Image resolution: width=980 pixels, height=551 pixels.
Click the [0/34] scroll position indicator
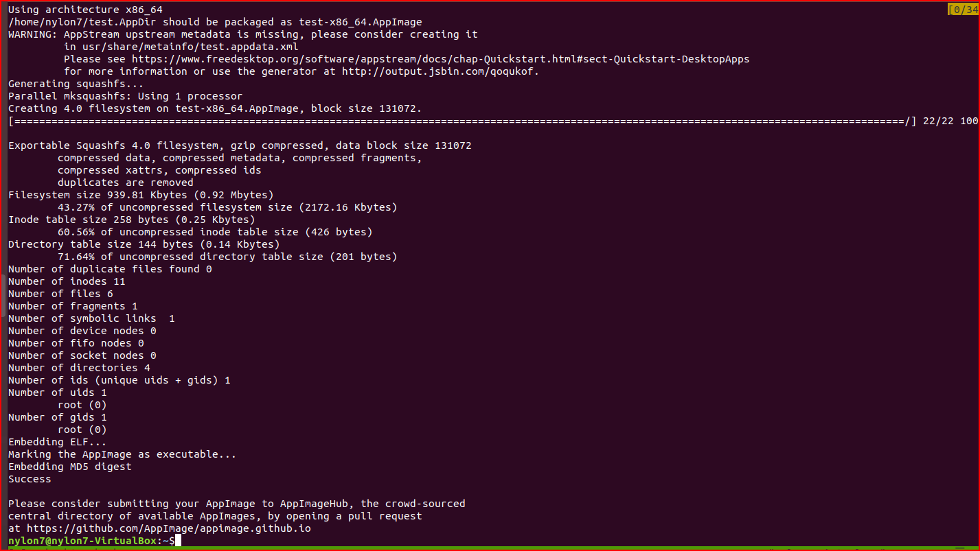point(964,10)
